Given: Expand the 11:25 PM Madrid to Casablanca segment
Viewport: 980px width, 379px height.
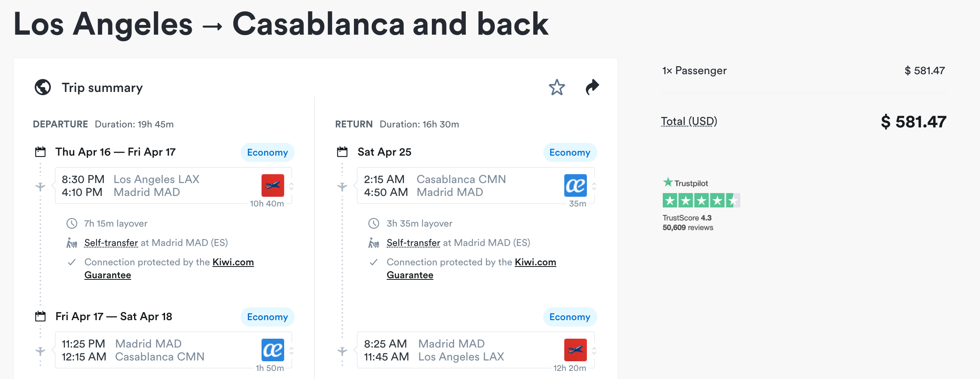Looking at the screenshot, I should pos(291,350).
